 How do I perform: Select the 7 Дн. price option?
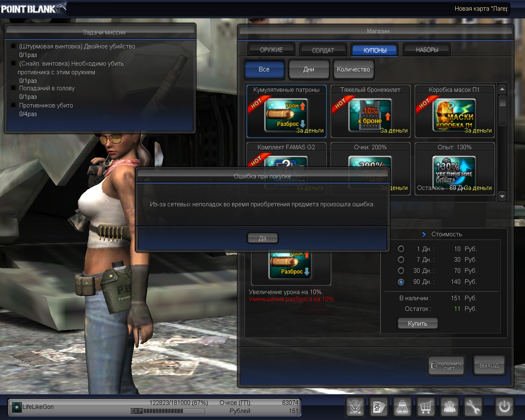coord(401,260)
